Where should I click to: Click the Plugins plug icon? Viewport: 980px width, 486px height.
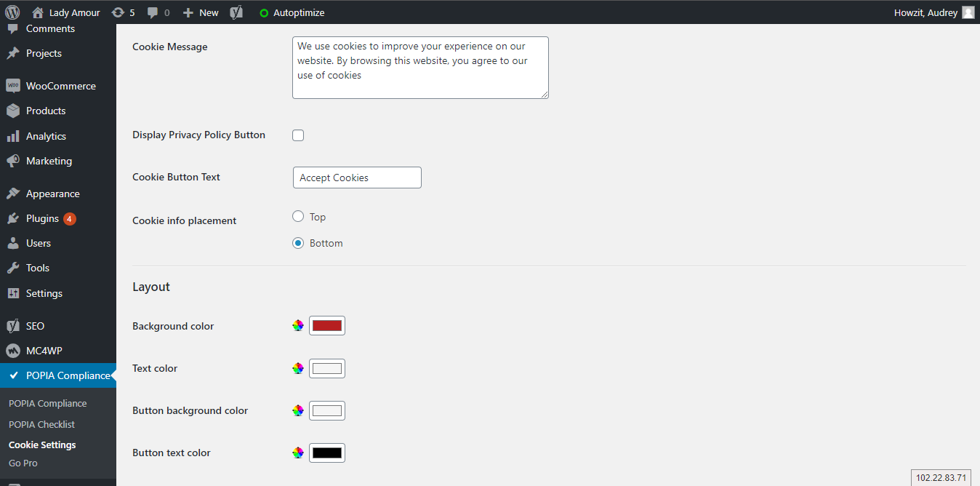coord(13,218)
